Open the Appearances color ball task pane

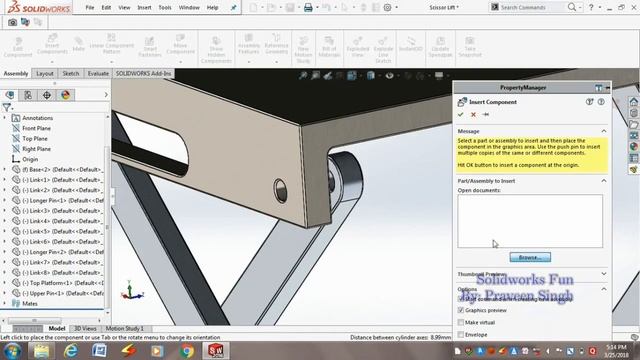(x=633, y=146)
